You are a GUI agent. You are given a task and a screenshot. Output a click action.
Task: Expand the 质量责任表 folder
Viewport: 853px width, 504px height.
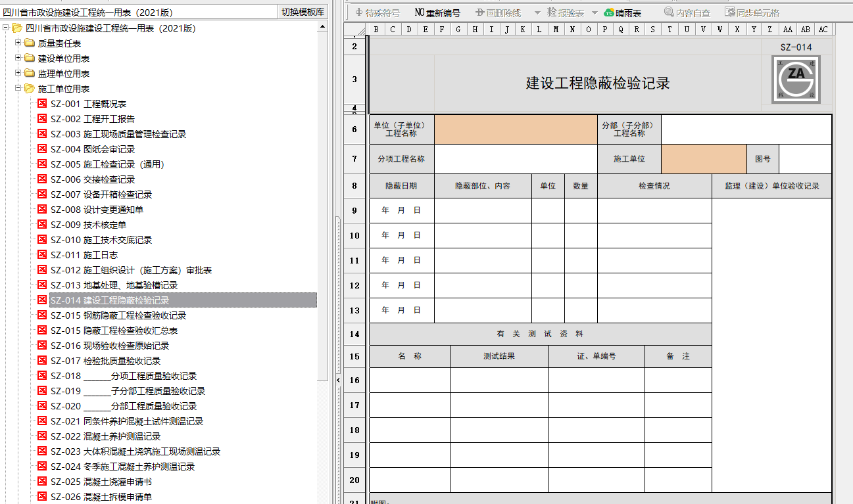point(18,43)
